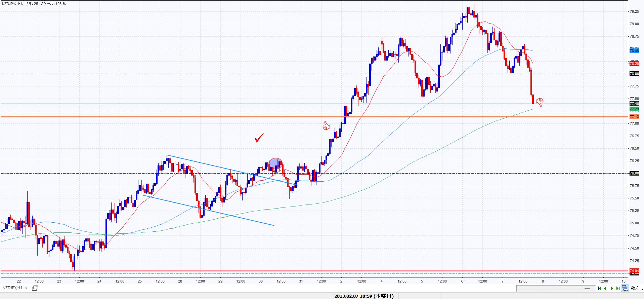Click the red thumbs-up marker on chart
This screenshot has height=299, width=644.
[x=326, y=126]
